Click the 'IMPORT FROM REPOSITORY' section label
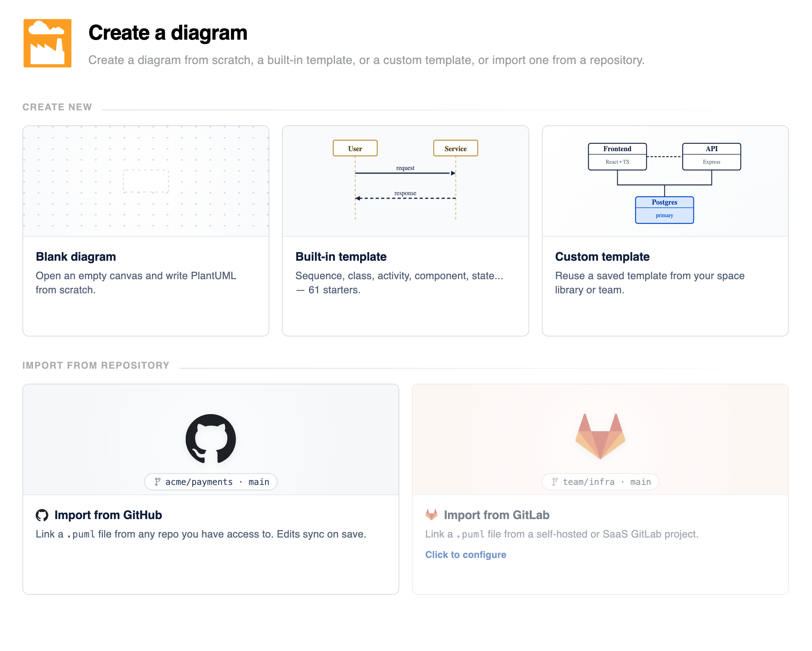The width and height of the screenshot is (812, 651). (96, 366)
